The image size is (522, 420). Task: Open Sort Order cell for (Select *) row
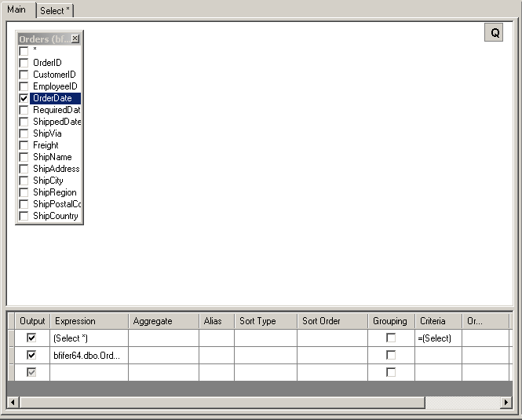point(332,338)
